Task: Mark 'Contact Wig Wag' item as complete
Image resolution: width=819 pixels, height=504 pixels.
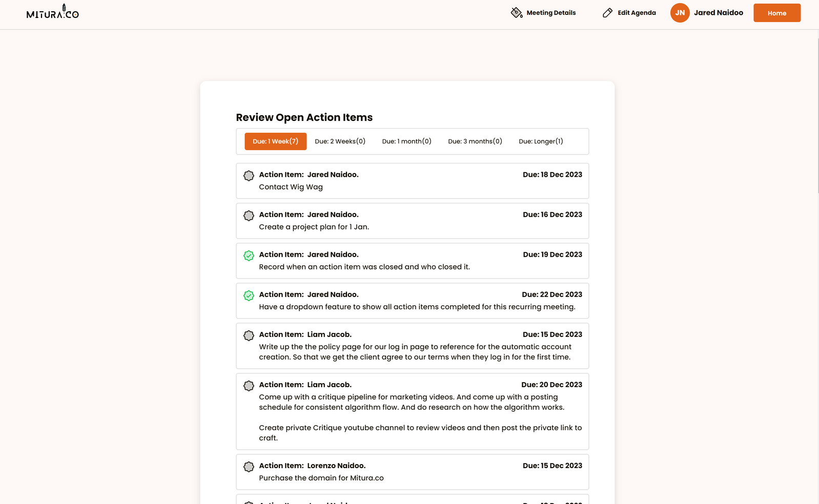Action: [249, 176]
